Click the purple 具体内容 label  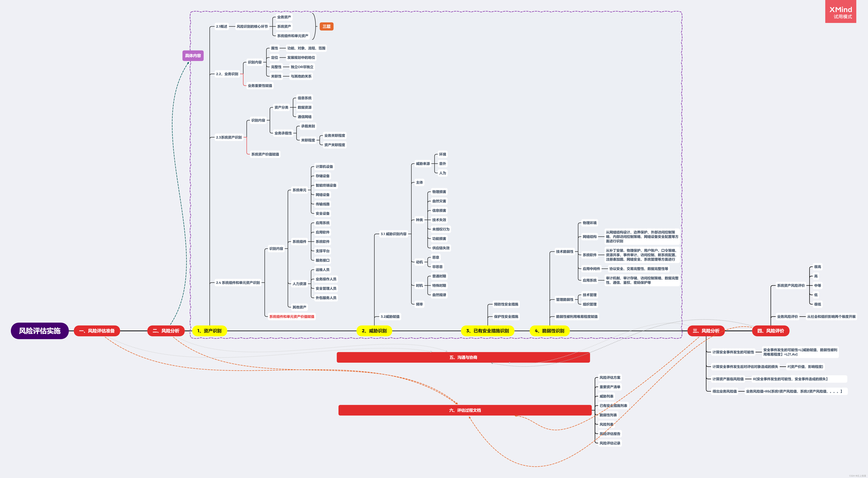pyautogui.click(x=193, y=56)
